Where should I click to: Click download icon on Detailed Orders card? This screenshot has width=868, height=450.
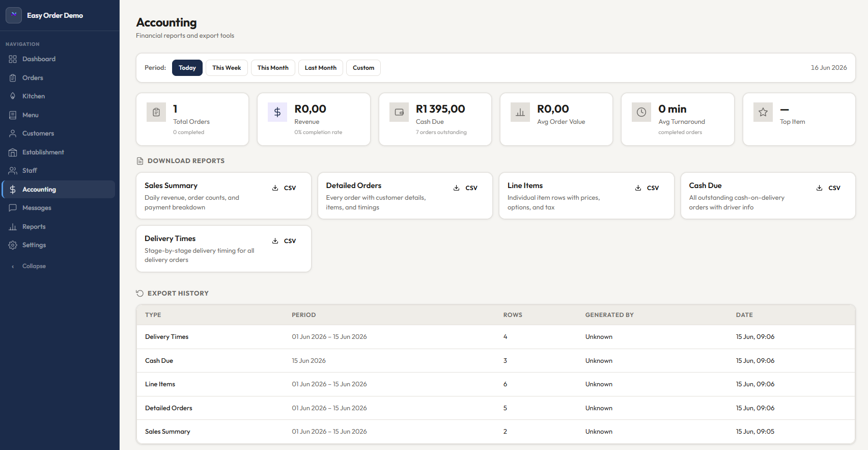(x=457, y=188)
